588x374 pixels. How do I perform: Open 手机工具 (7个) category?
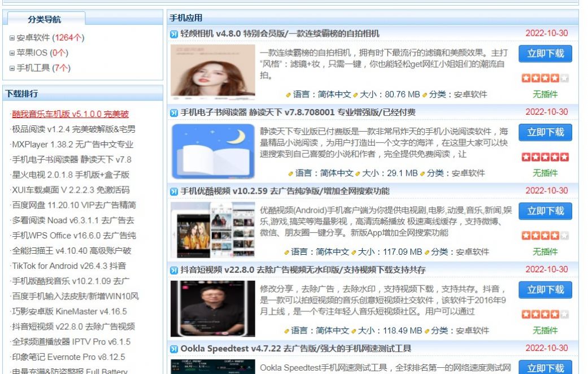(43, 68)
